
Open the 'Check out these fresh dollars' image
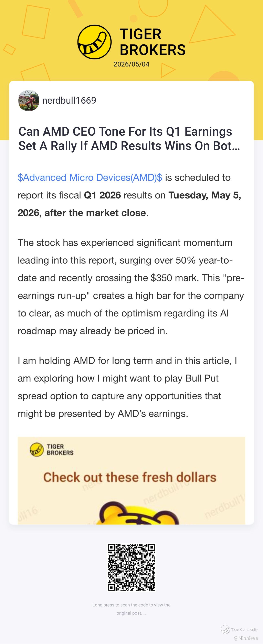click(x=131, y=480)
